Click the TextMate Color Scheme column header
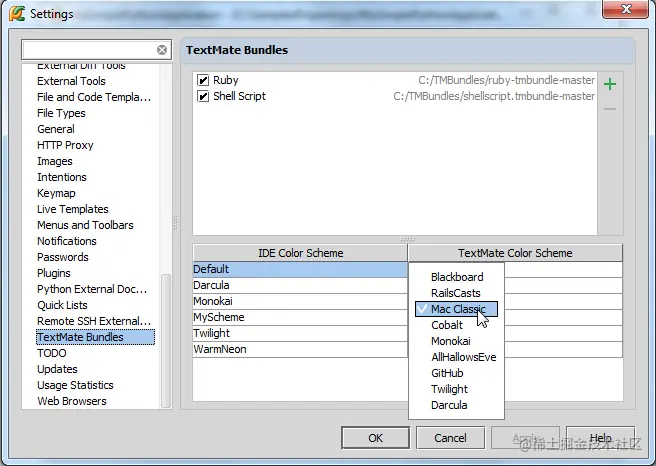 coord(515,253)
